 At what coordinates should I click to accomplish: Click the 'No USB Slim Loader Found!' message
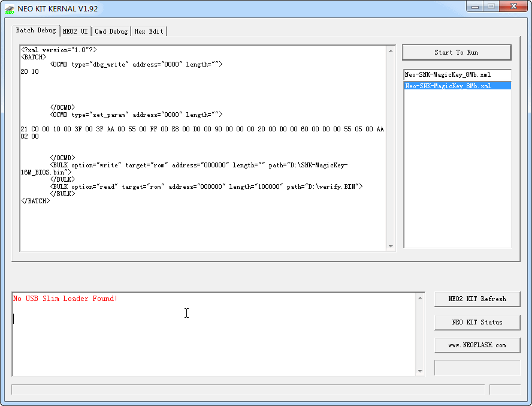click(x=65, y=299)
